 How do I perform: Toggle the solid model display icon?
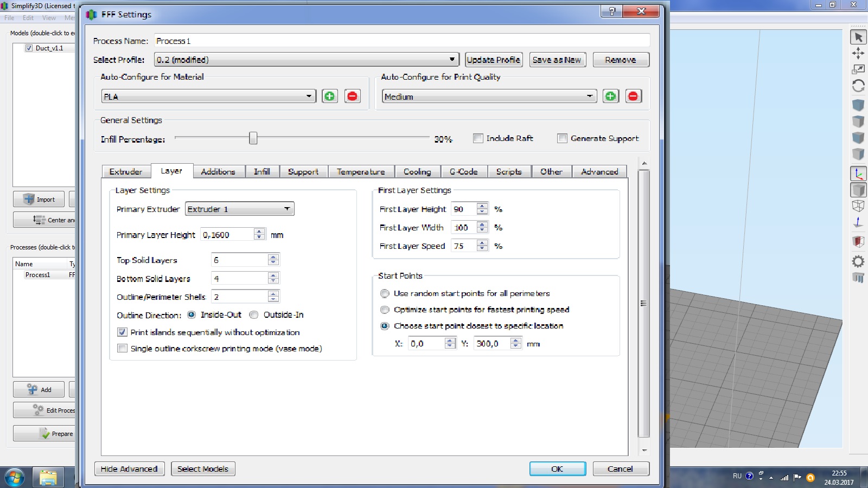858,190
